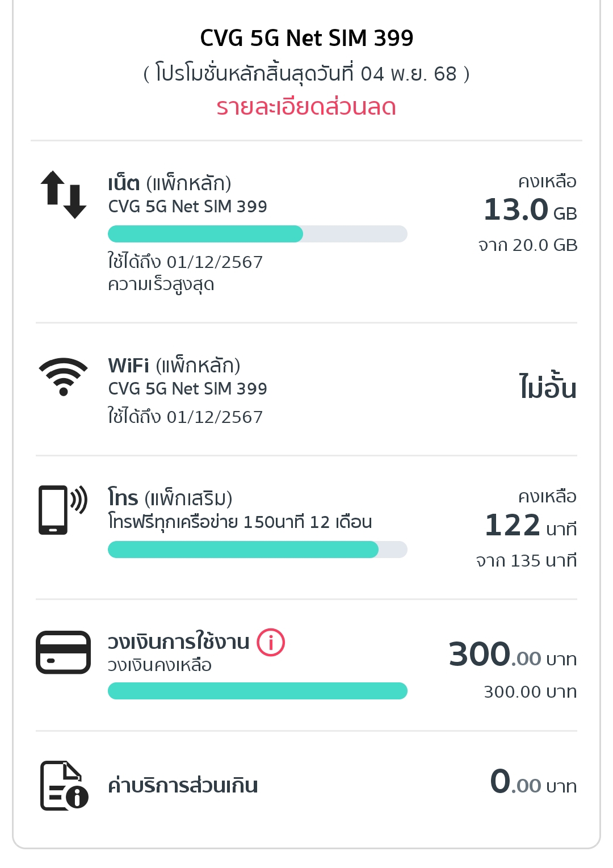The image size is (613, 868).
Task: Tap the phone call icon
Action: coord(62,509)
